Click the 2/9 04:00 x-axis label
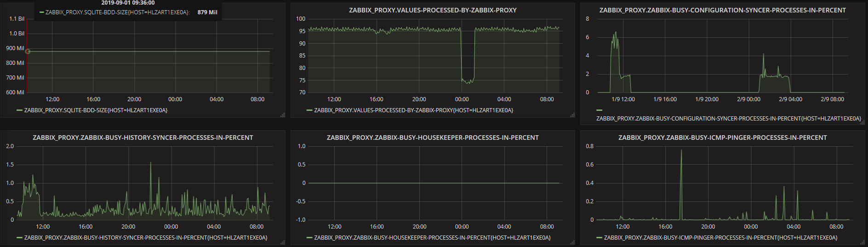Viewport: 868px width, 247px height. (790, 99)
